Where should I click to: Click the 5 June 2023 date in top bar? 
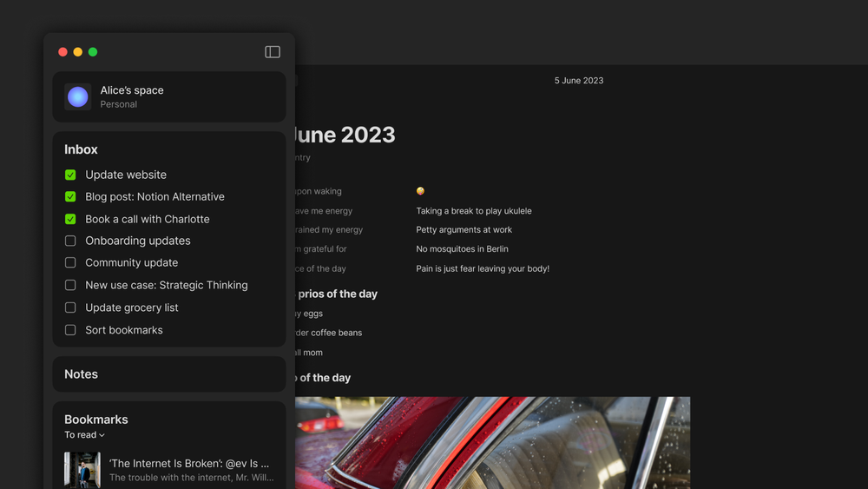(x=579, y=81)
